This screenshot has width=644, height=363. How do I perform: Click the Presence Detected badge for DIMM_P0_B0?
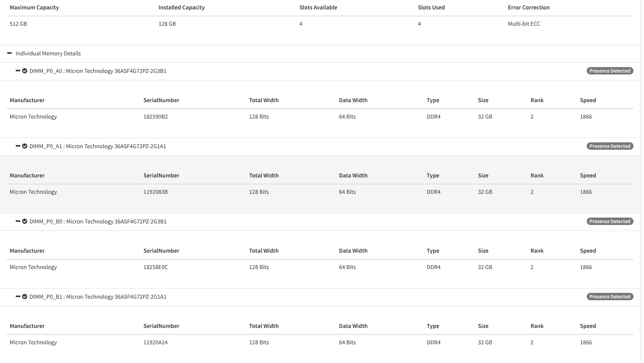610,221
